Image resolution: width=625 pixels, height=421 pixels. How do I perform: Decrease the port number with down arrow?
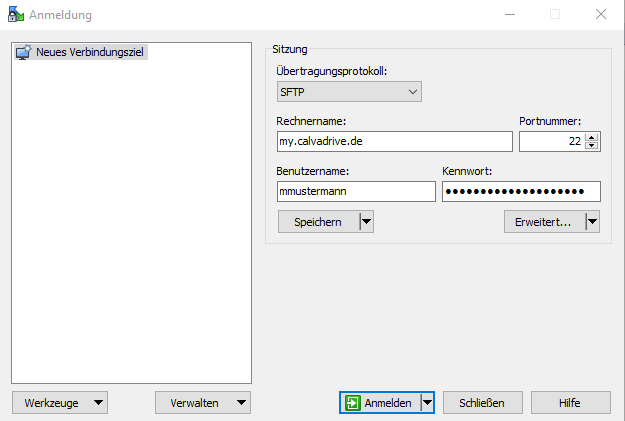[592, 146]
